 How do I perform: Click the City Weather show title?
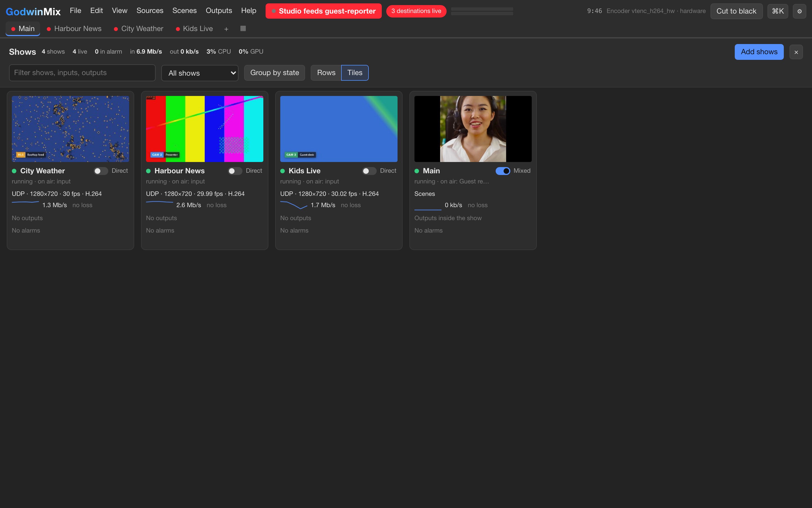click(x=43, y=171)
